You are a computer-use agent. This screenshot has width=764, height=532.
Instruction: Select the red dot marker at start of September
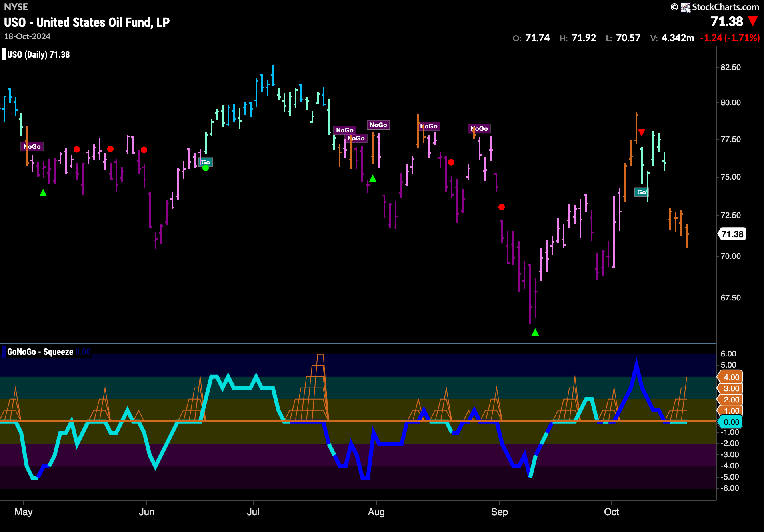(502, 207)
